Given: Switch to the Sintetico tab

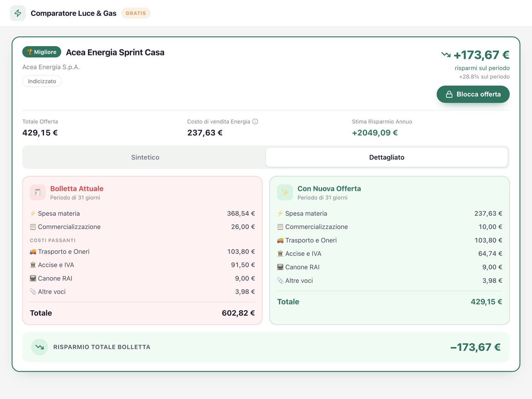Looking at the screenshot, I should [x=145, y=157].
